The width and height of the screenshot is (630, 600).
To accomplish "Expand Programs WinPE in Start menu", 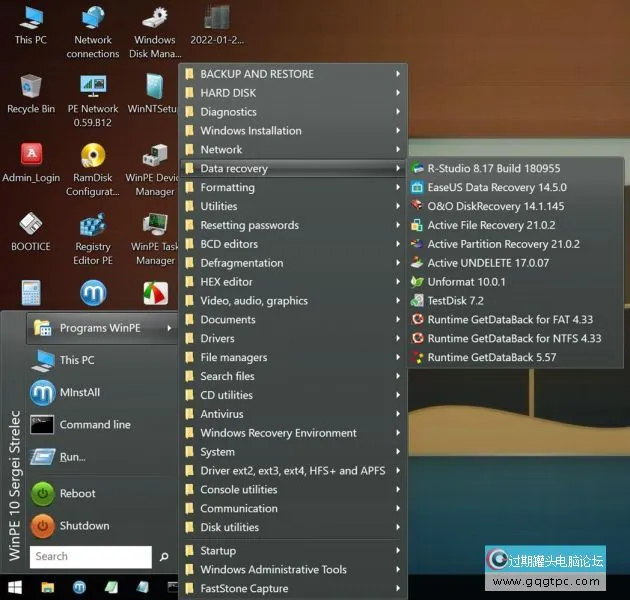I will point(100,328).
